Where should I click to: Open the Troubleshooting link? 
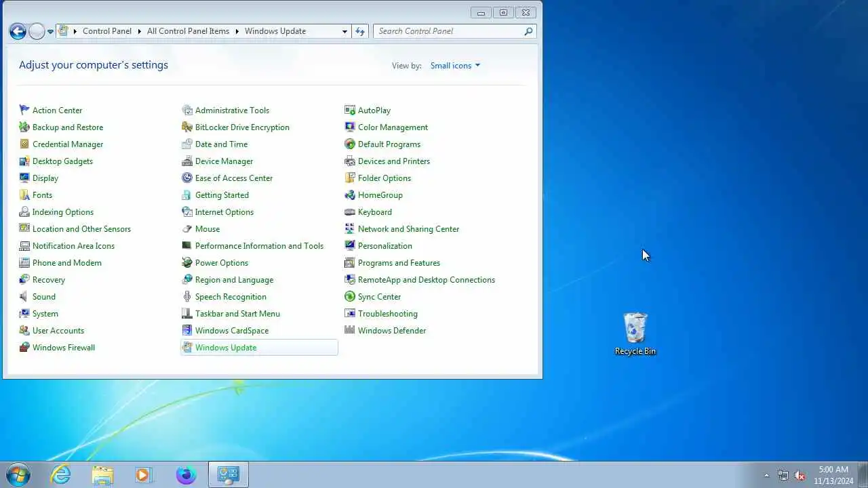388,313
